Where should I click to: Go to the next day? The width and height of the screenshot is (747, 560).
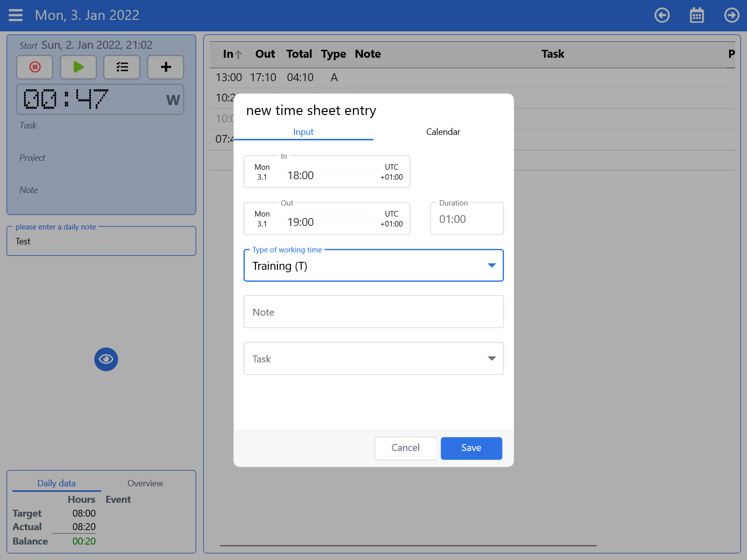click(x=732, y=15)
